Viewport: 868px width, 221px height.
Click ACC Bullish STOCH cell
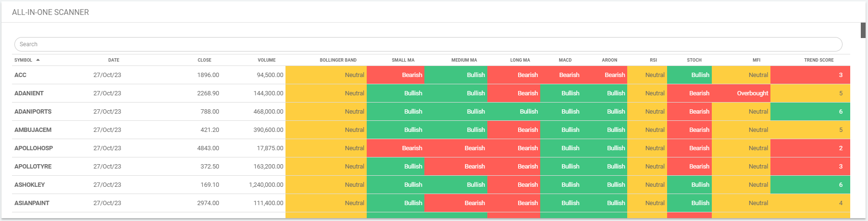[x=689, y=75]
